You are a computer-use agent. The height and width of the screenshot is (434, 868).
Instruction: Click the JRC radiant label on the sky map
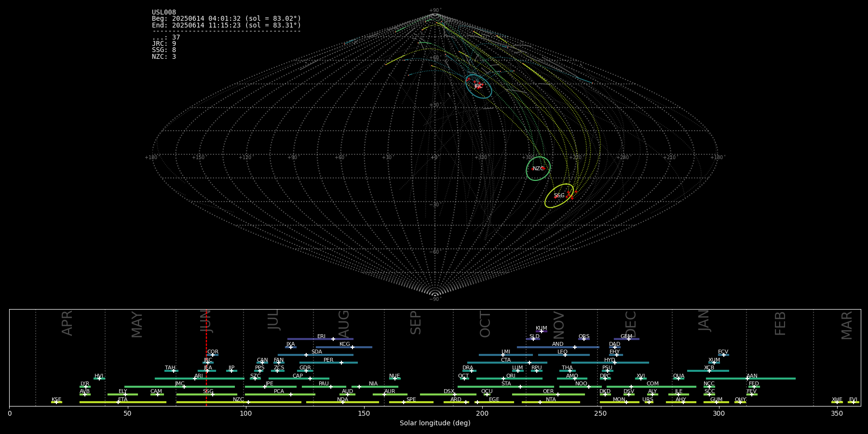point(478,86)
